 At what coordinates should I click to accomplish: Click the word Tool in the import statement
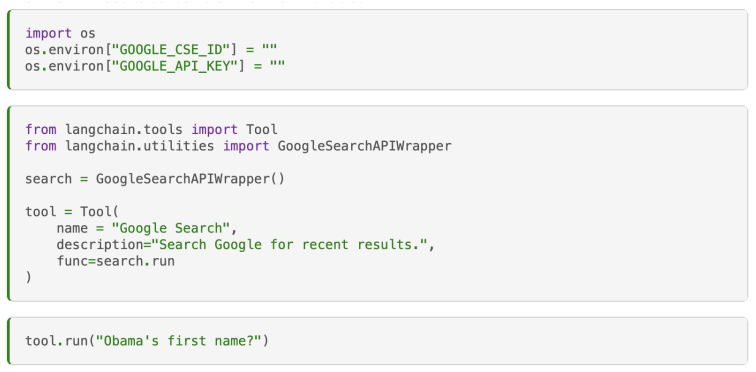pos(262,130)
